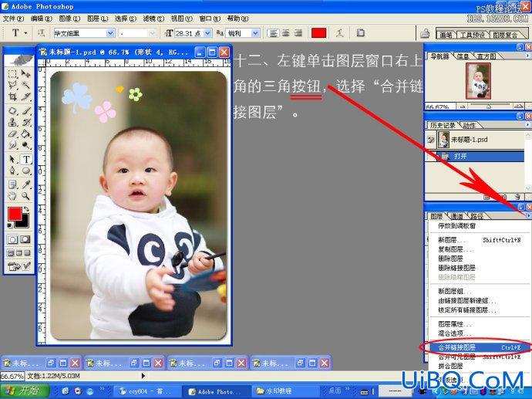Select the Magic Wand tool
Viewport: 532px width, 399px height.
(25, 85)
